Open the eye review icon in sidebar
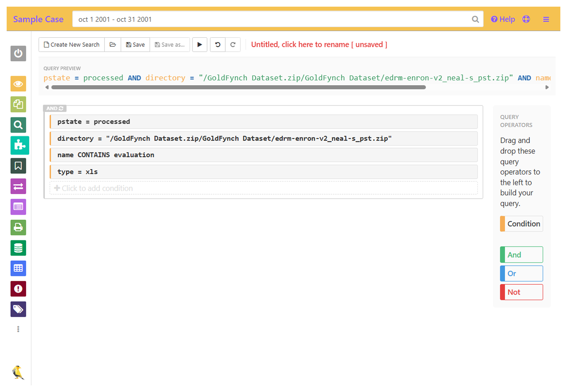Image resolution: width=567 pixels, height=392 pixels. coord(18,84)
